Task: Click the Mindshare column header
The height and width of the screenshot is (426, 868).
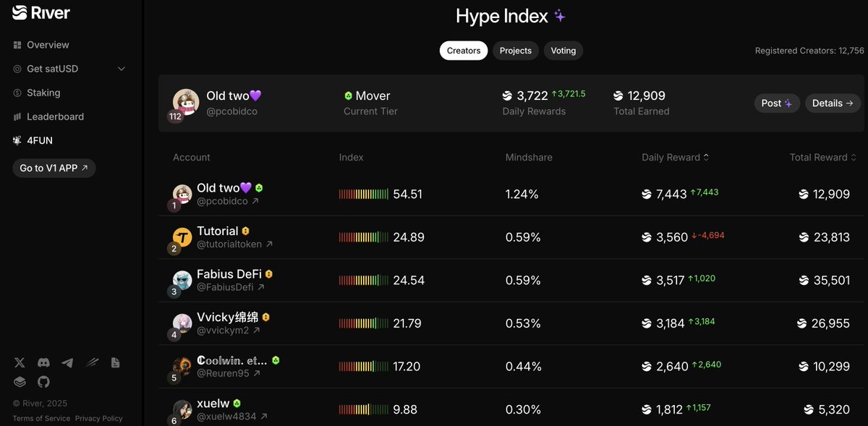Action: (528, 157)
